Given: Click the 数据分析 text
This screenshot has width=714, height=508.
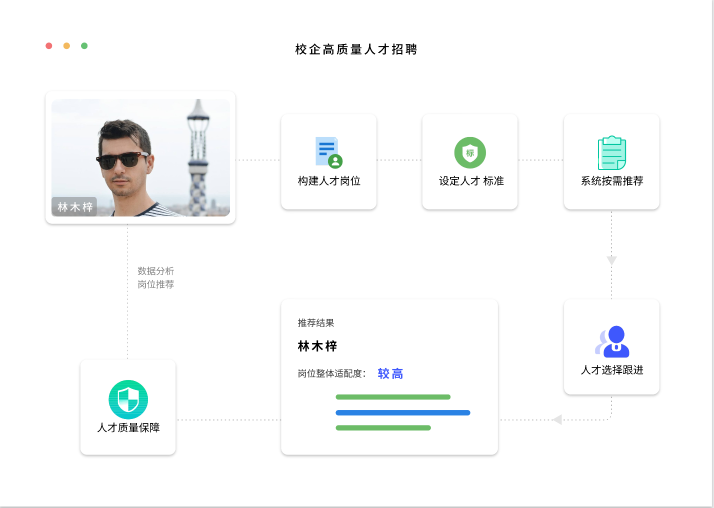Looking at the screenshot, I should (x=156, y=271).
